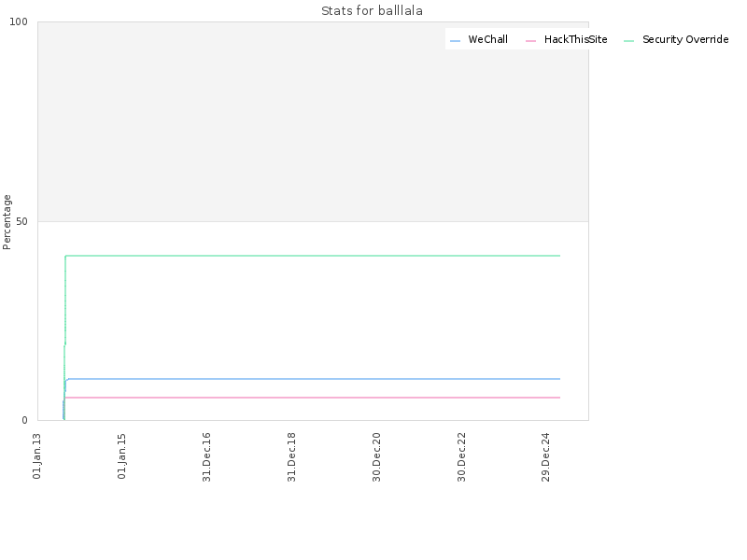Click the 31.Dec.16 date label

pyautogui.click(x=206, y=456)
